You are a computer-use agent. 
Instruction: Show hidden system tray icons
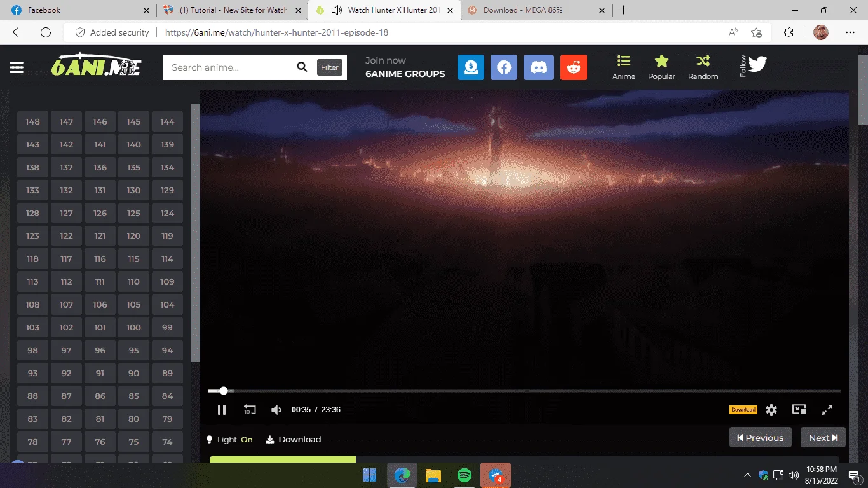(x=747, y=475)
